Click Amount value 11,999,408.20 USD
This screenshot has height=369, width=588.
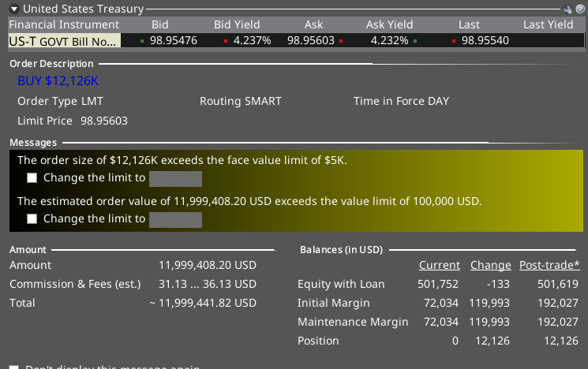pos(208,265)
